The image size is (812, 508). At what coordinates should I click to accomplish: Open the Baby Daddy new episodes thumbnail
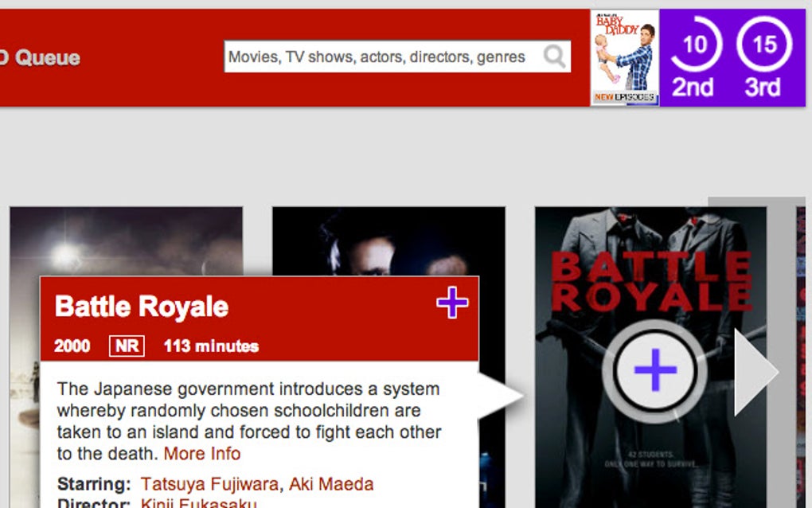625,58
